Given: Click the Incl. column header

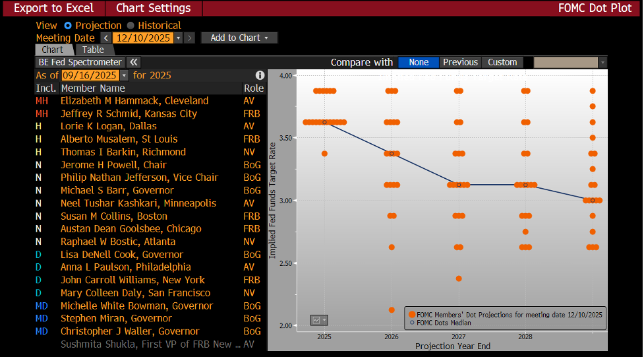Looking at the screenshot, I should point(46,88).
